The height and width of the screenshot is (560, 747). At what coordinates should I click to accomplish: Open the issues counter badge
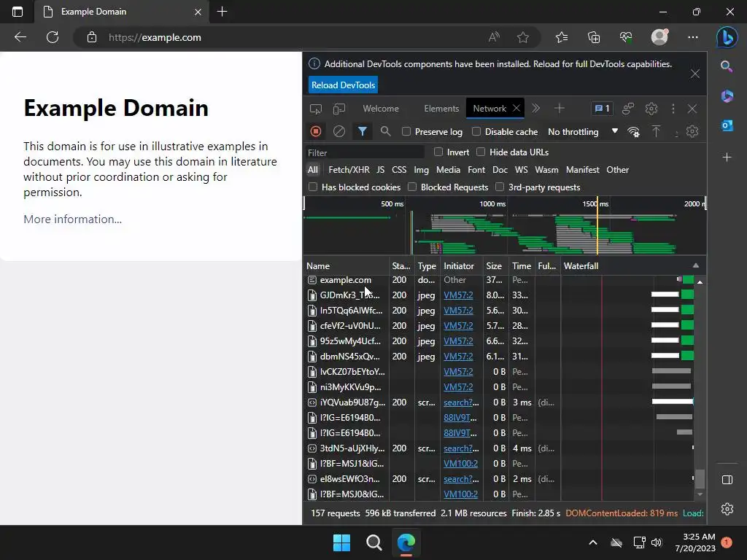(602, 109)
